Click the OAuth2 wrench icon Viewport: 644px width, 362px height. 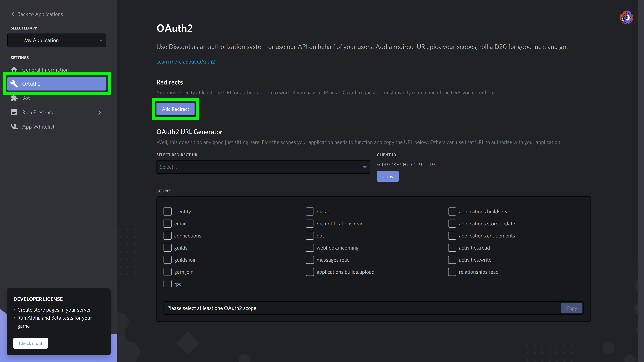pyautogui.click(x=14, y=84)
